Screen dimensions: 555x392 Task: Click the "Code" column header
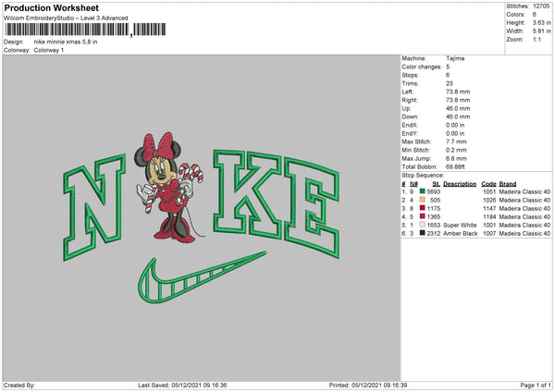(x=488, y=184)
